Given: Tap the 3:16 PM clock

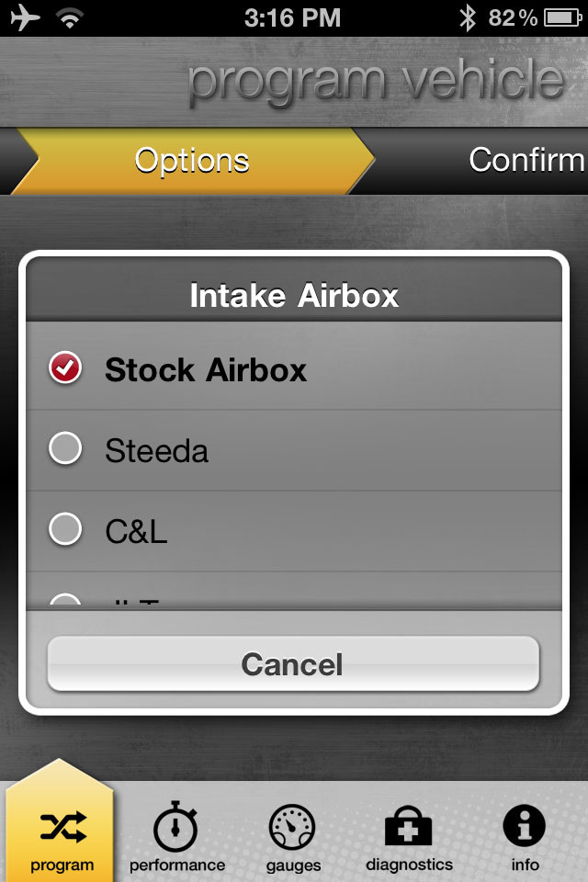Looking at the screenshot, I should point(292,18).
